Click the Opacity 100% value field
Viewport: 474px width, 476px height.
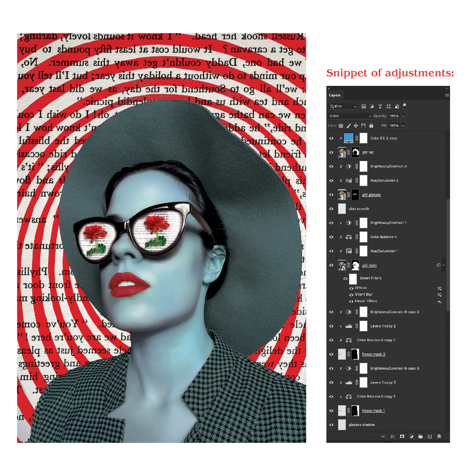394,116
